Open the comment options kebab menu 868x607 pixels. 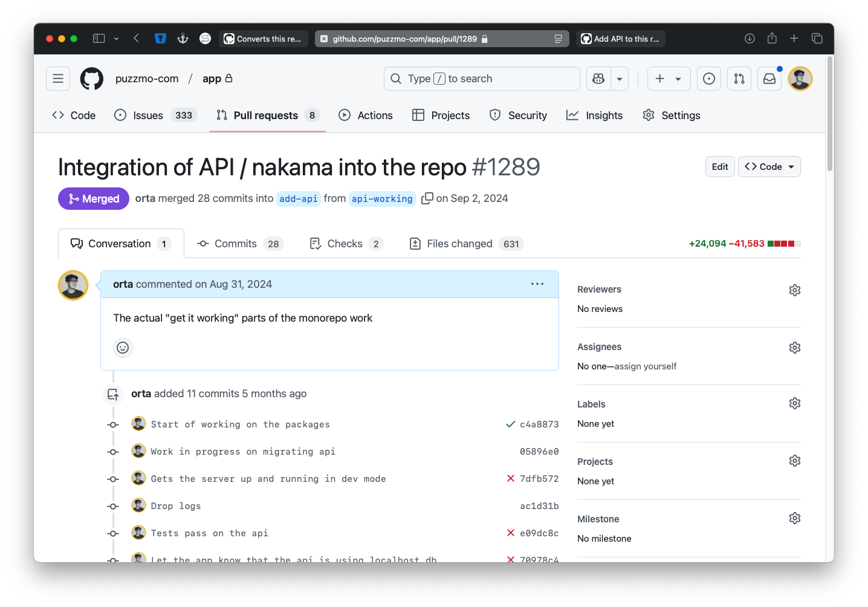pyautogui.click(x=537, y=284)
